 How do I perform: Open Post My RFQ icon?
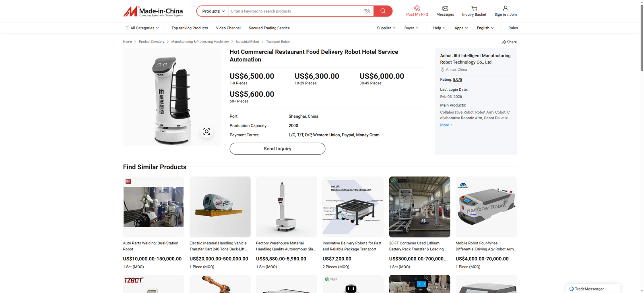click(417, 8)
